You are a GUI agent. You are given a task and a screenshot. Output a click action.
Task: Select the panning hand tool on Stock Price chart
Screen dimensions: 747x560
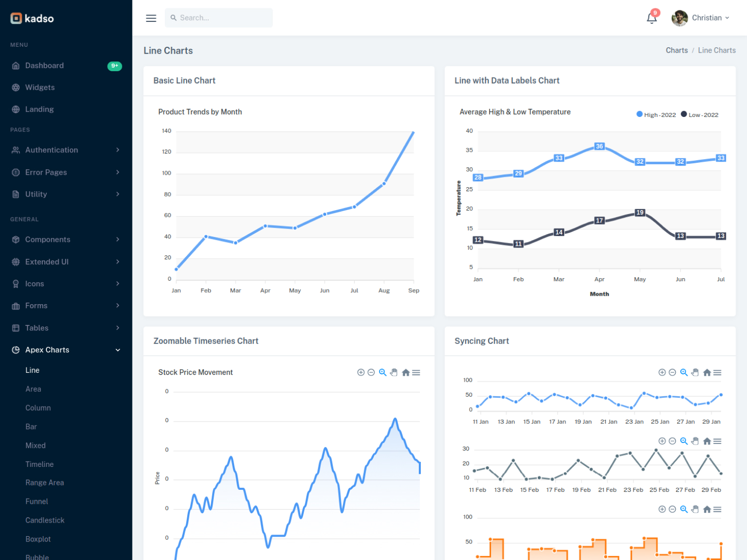click(x=394, y=372)
